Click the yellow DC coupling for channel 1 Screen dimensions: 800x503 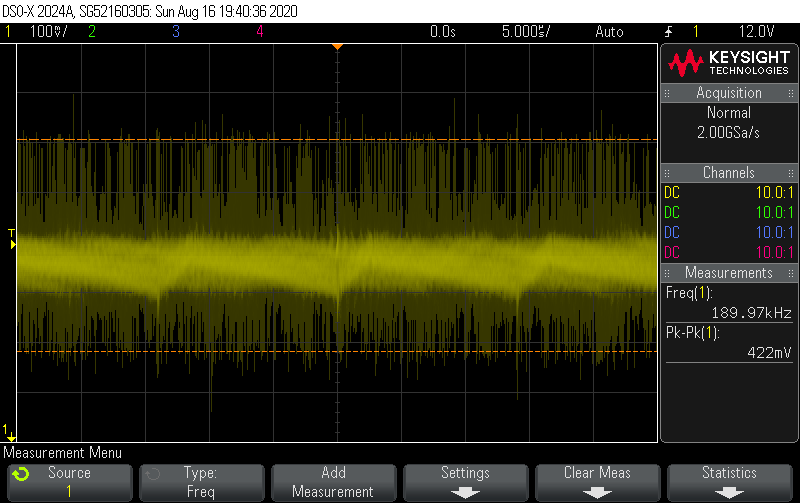tap(672, 192)
